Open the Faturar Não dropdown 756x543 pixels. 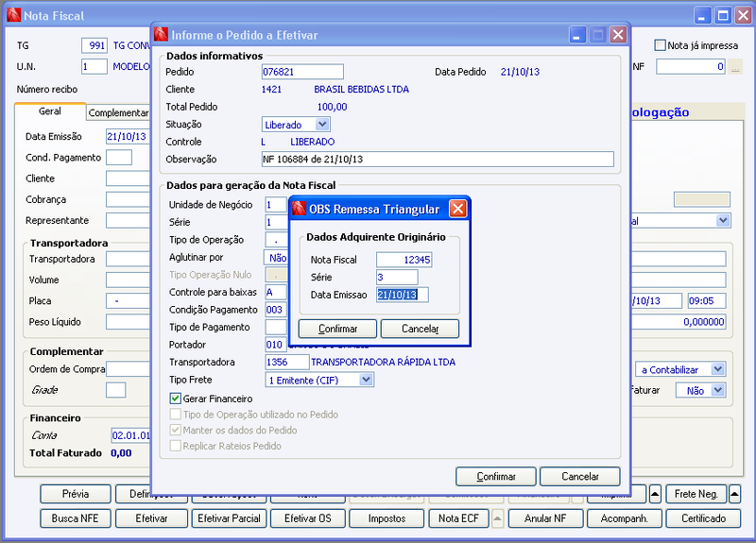pyautogui.click(x=718, y=390)
